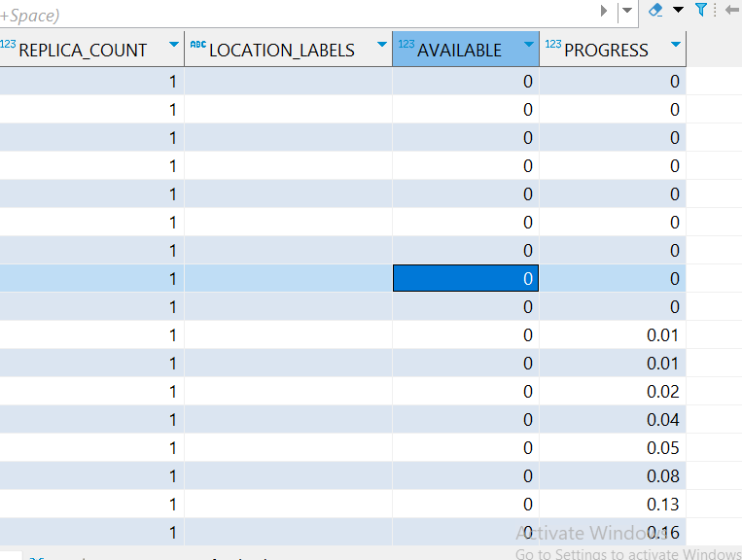Click REPLICA_COUNT cell in the 0.08 progress row
742x560 pixels.
pos(91,475)
